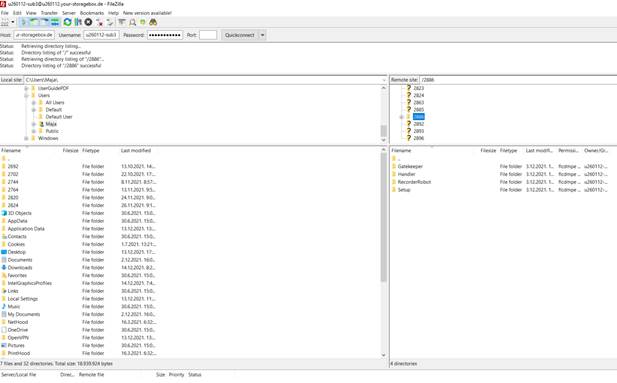This screenshot has height=383, width=617.
Task: Select the Downloads local folder
Action: (20, 268)
